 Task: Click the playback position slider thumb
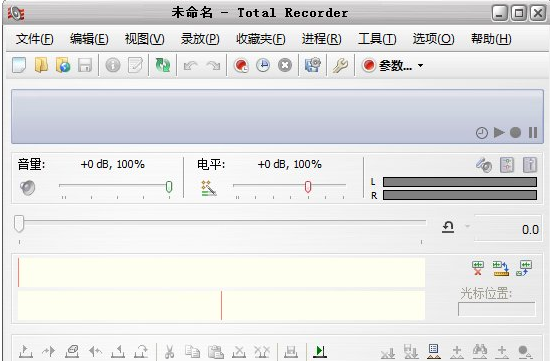coord(19,224)
